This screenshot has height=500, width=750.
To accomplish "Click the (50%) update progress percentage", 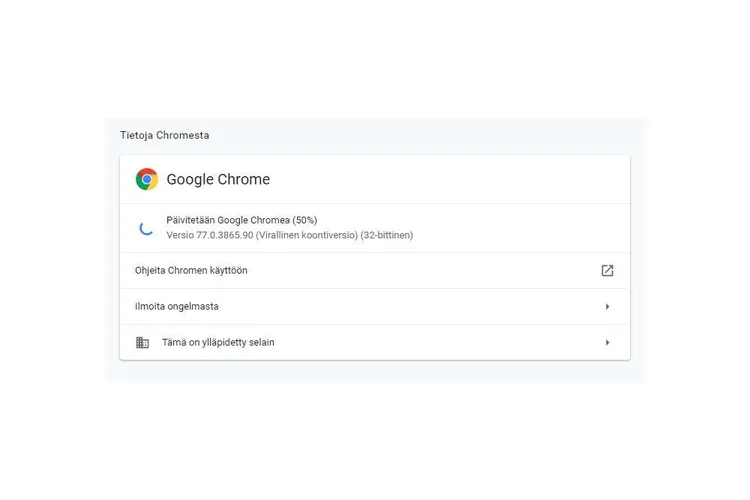I will [305, 220].
